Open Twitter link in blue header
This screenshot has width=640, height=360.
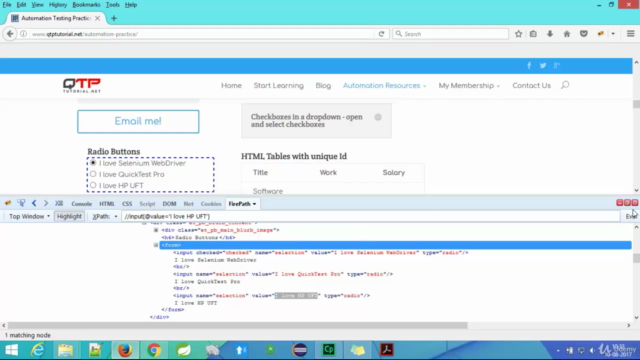543,65
